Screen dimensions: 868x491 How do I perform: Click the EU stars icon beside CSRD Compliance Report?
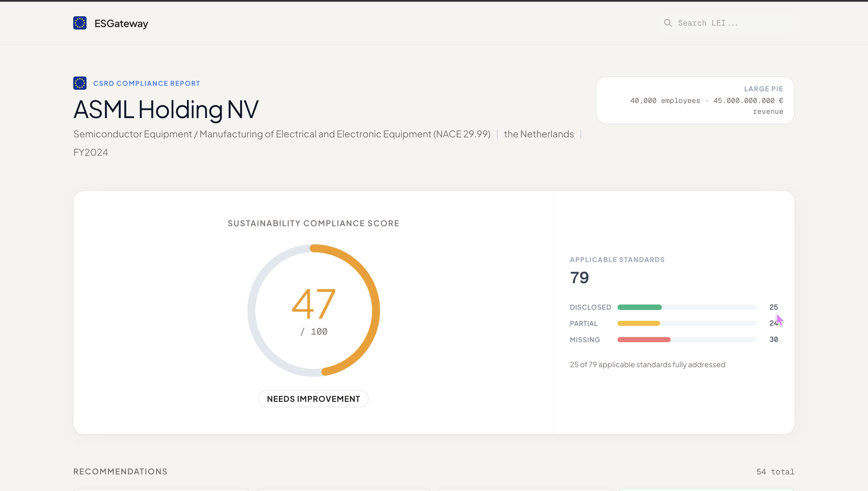point(80,83)
